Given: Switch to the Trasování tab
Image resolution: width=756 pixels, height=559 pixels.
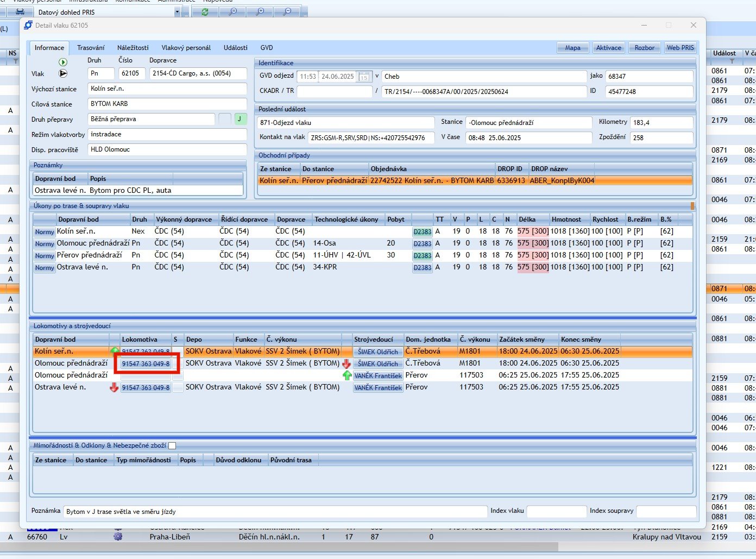Looking at the screenshot, I should pyautogui.click(x=91, y=48).
